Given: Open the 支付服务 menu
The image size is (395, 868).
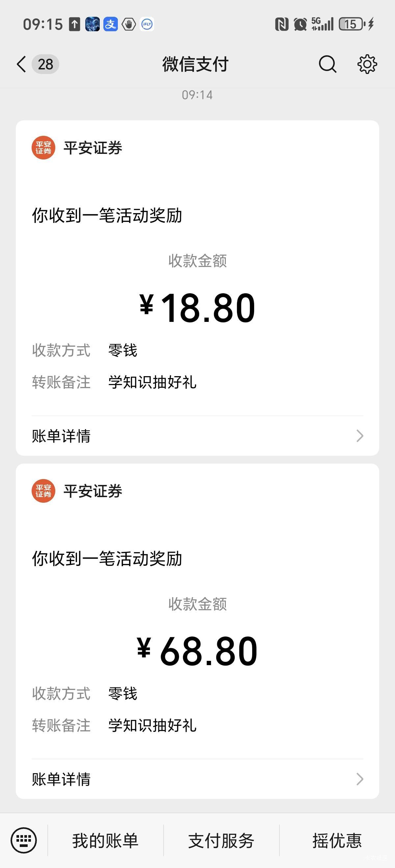Looking at the screenshot, I should coord(221,840).
